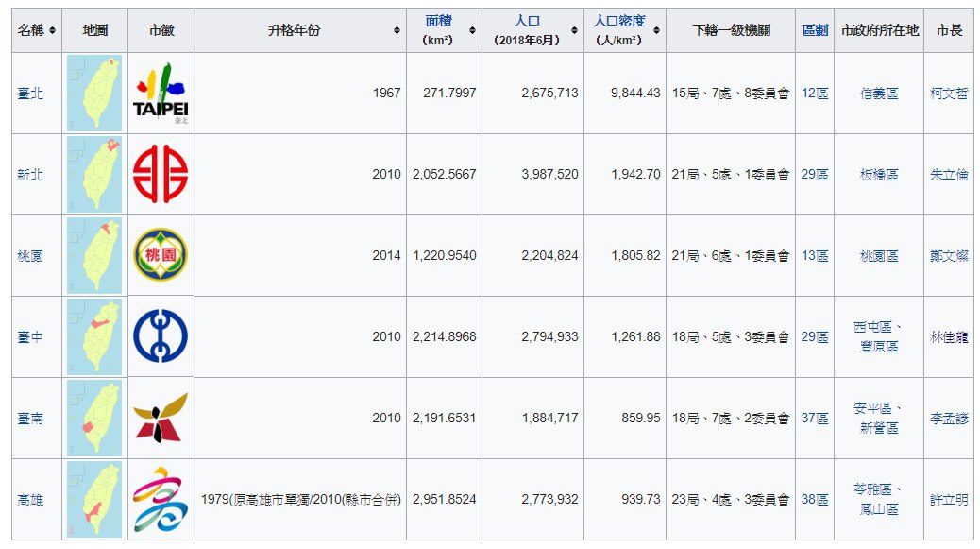
Task: Select the 市政府所在地 column header
Action: (x=879, y=30)
